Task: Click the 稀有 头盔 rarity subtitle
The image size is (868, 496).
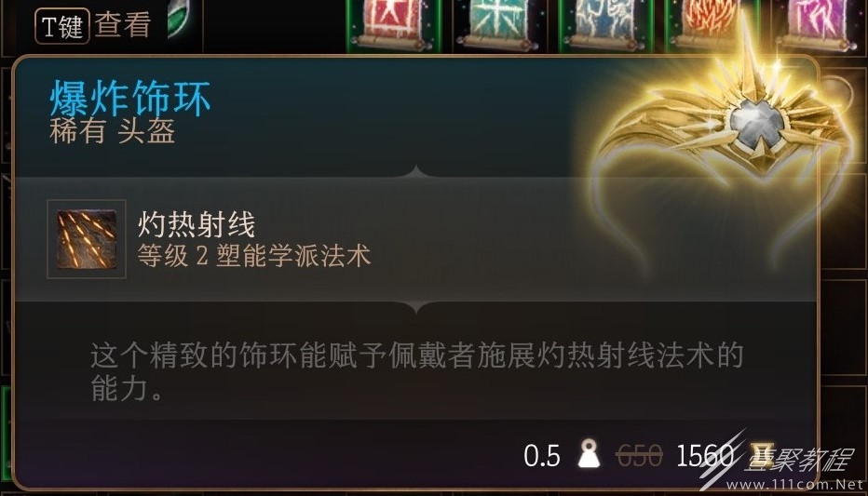Action: (113, 131)
